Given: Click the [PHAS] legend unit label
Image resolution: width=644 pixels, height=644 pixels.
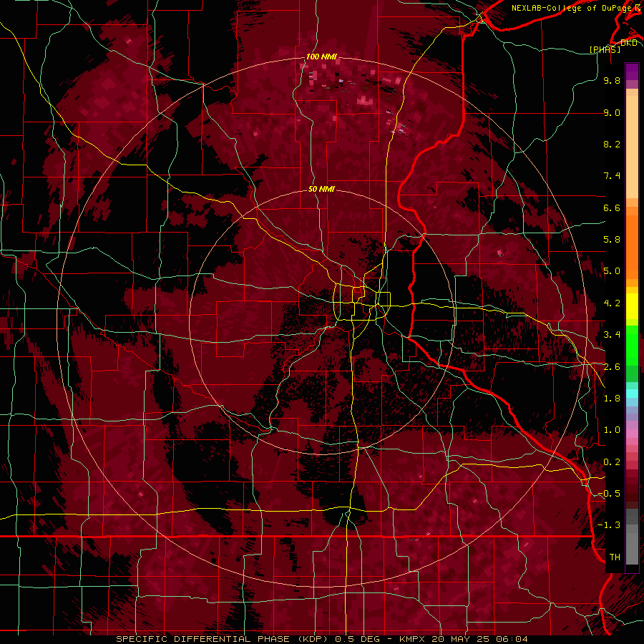Looking at the screenshot, I should point(605,50).
